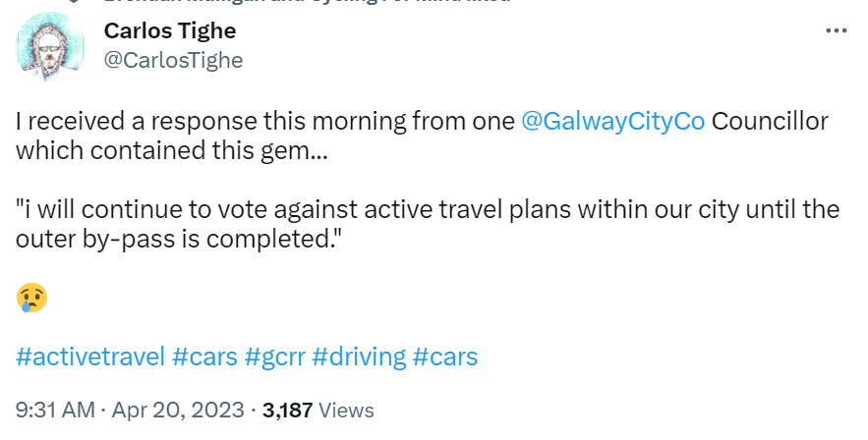Click the 9:31 AM timestamp
The height and width of the screenshot is (440, 868).
54,410
